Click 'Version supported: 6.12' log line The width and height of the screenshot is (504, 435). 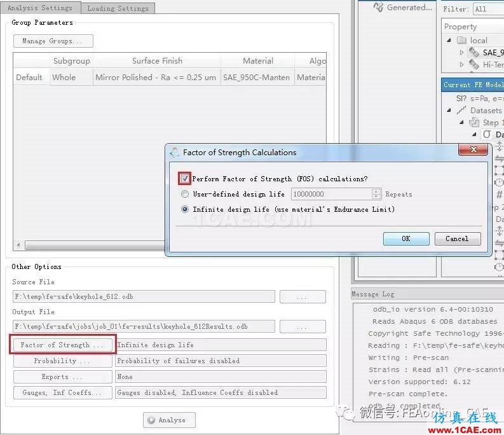[x=419, y=382]
